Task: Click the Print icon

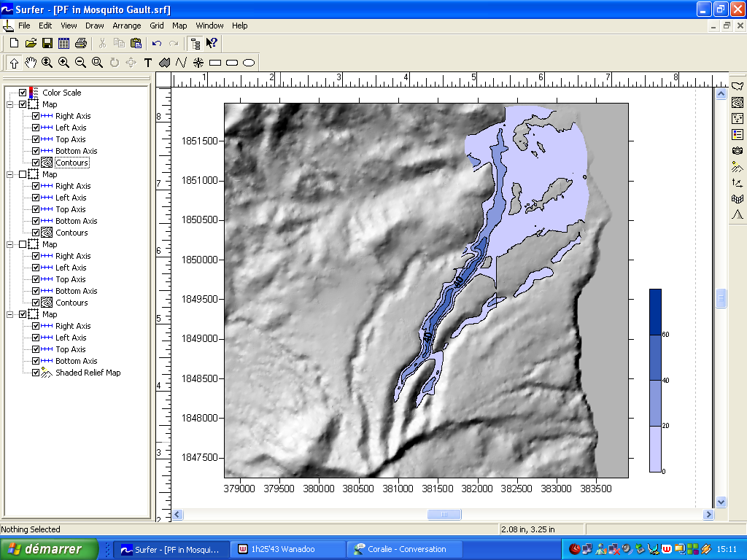Action: (x=80, y=44)
